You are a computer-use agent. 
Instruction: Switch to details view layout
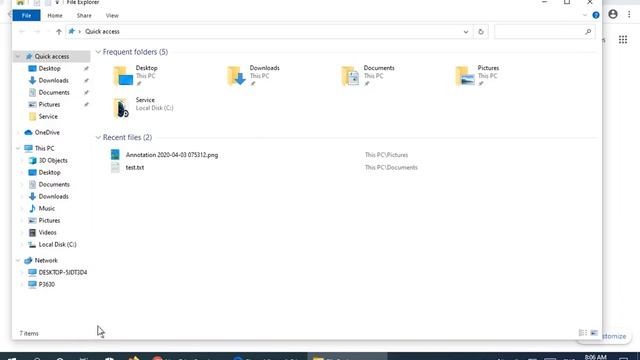(583, 333)
